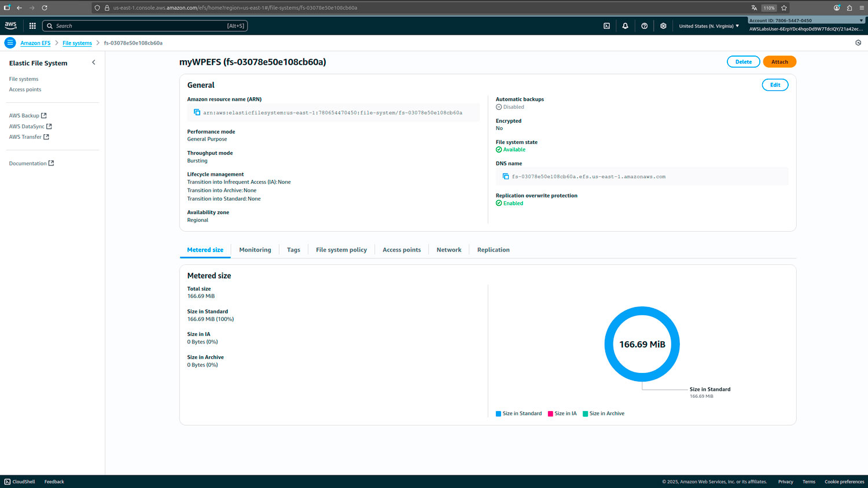The width and height of the screenshot is (868, 488).
Task: Click the Edit button in General panel
Action: pyautogui.click(x=774, y=85)
